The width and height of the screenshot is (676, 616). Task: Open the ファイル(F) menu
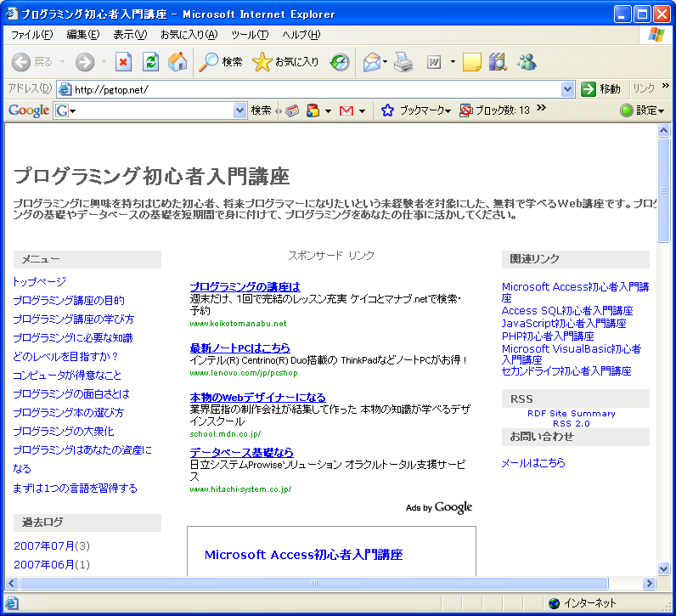(x=31, y=35)
